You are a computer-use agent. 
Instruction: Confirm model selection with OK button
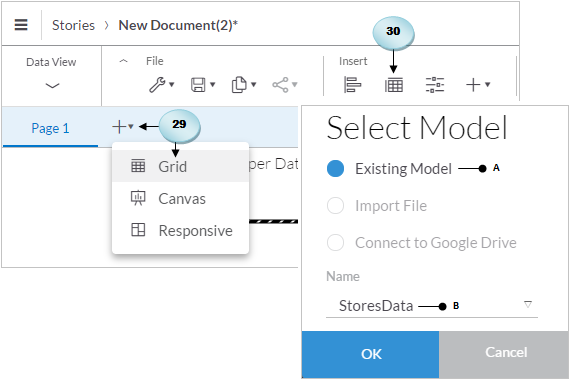pos(371,354)
